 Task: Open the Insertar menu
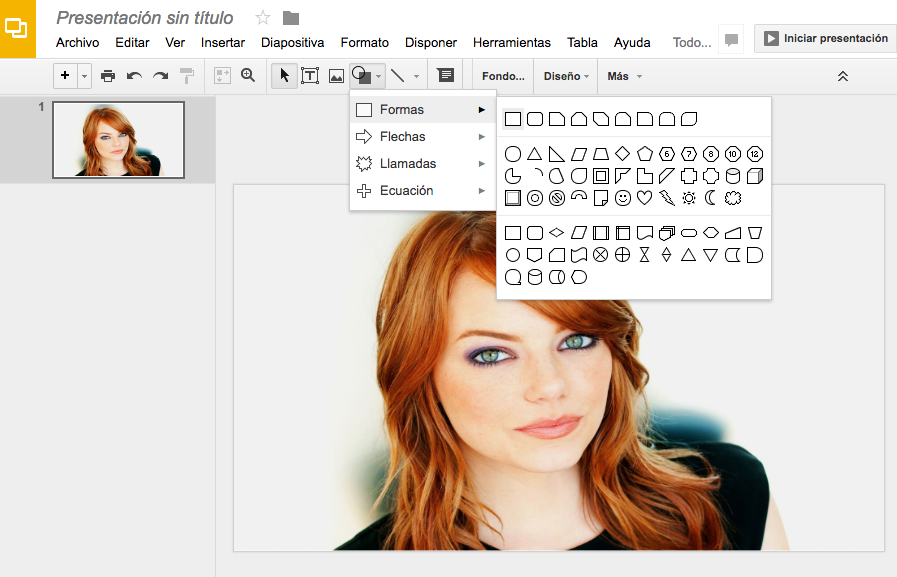[222, 43]
